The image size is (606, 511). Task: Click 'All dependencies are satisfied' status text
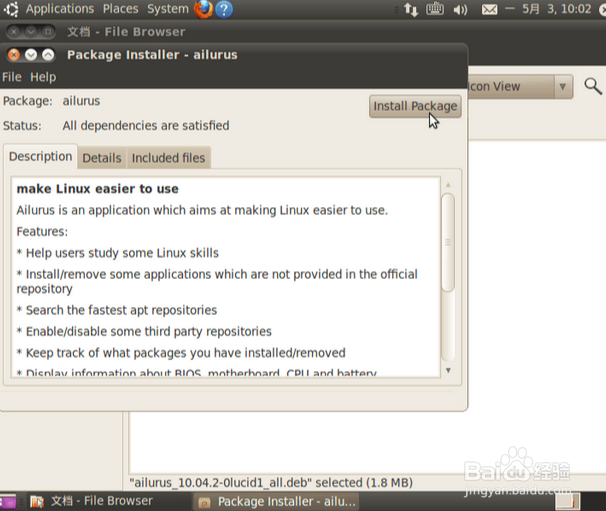pos(146,126)
